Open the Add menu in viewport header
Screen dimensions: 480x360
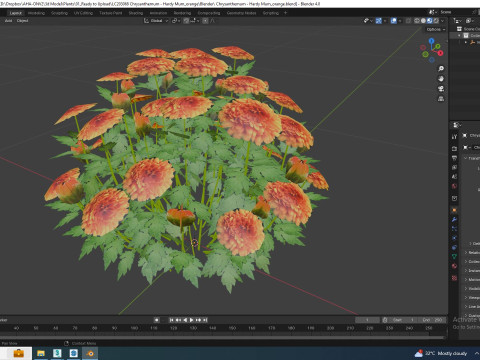(x=8, y=21)
